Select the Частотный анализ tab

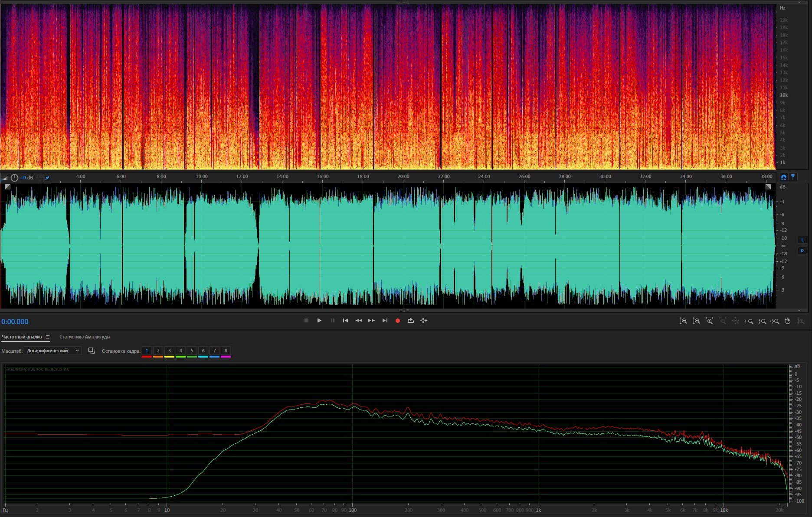(x=22, y=337)
